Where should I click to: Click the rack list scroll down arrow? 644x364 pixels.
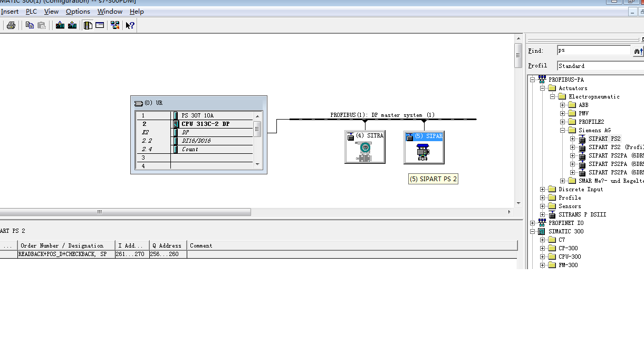point(257,164)
